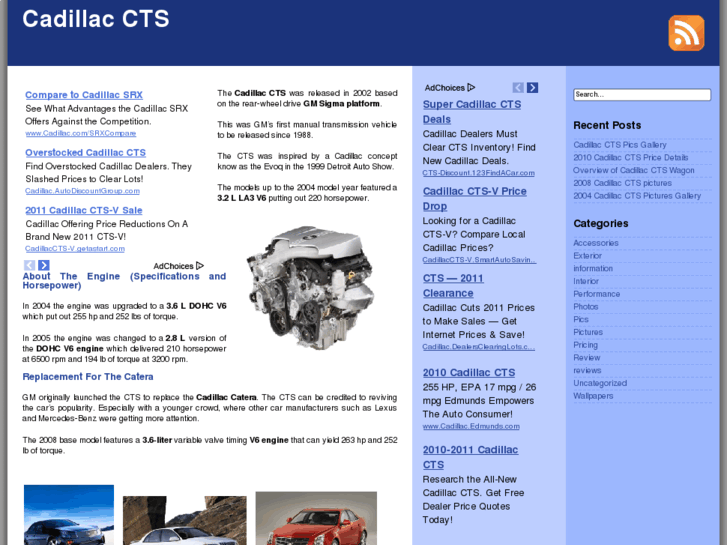Click the red Cadillac CTS thumbnail

[316, 518]
